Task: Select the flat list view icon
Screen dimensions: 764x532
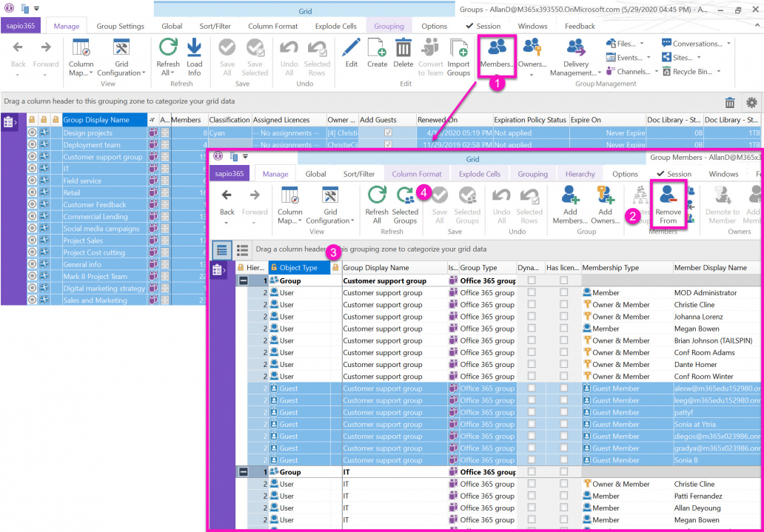Action: [x=243, y=250]
